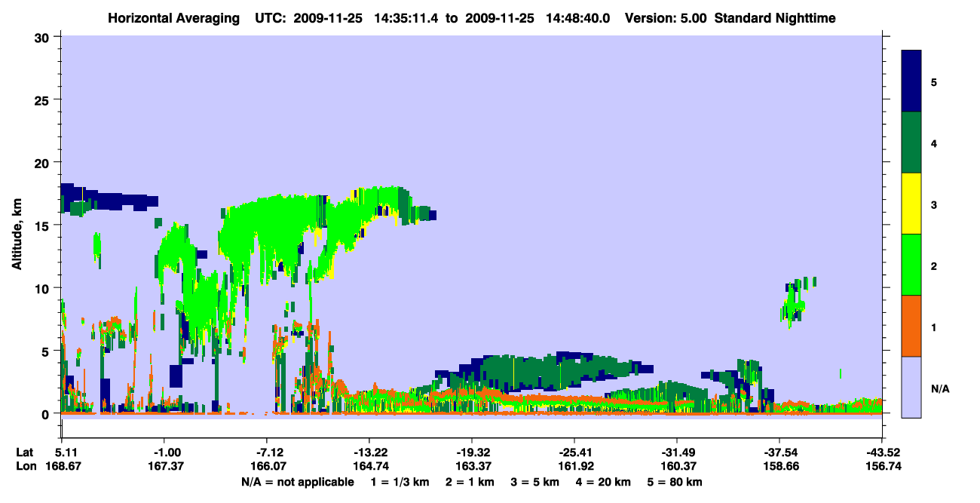Click the orange level 1 legend swatch
This screenshot has width=980, height=503.
(x=911, y=326)
